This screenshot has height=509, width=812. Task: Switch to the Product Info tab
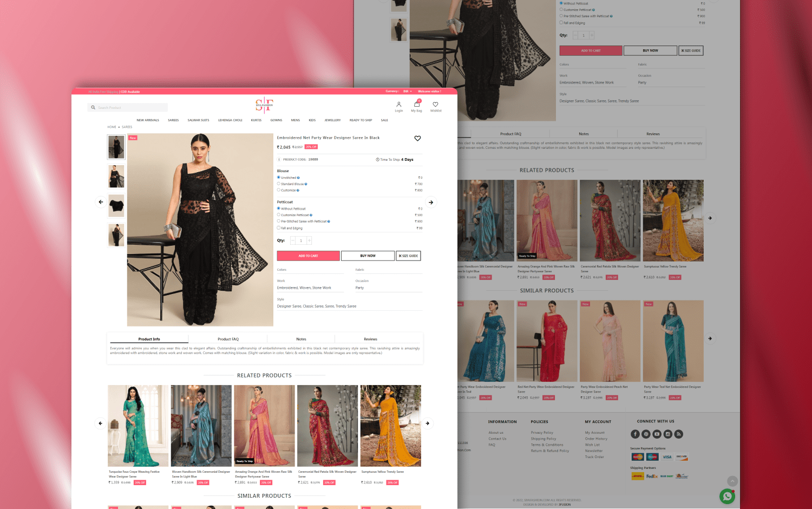pyautogui.click(x=149, y=340)
